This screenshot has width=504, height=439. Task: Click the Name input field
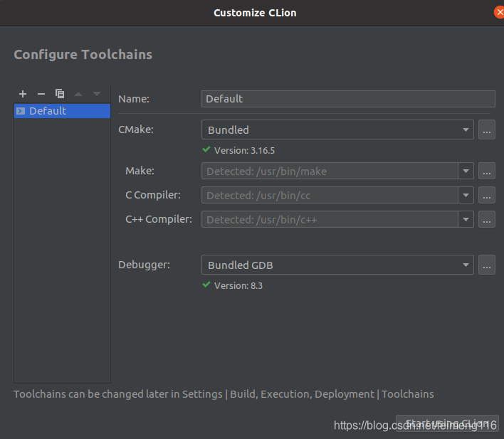tap(348, 99)
